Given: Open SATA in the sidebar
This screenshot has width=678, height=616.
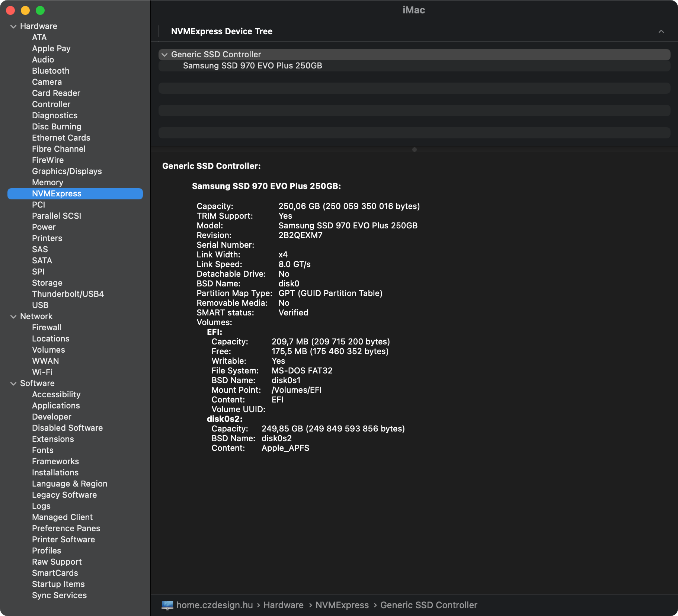Looking at the screenshot, I should click(42, 261).
